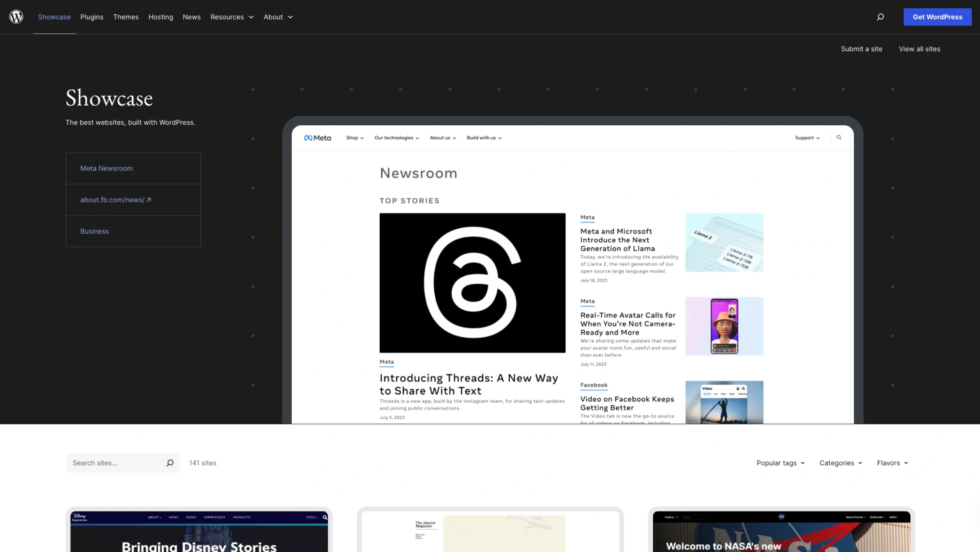Click the WordPress logo icon
980x552 pixels.
[16, 17]
